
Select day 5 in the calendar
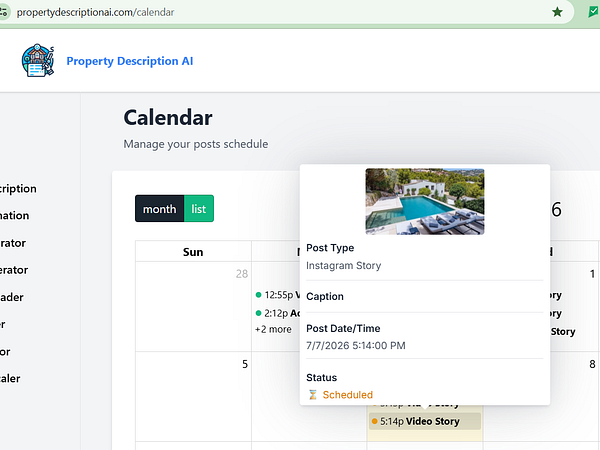pyautogui.click(x=245, y=364)
